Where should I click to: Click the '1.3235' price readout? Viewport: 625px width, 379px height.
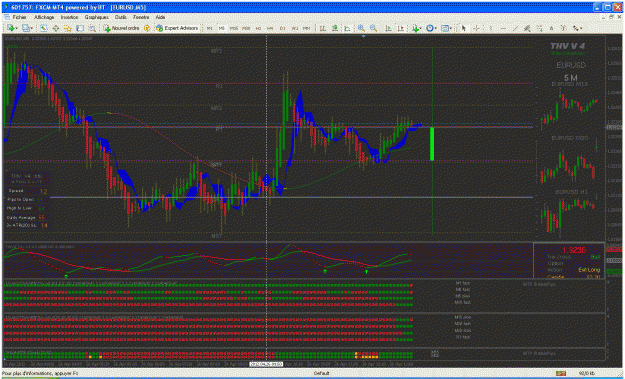574,250
